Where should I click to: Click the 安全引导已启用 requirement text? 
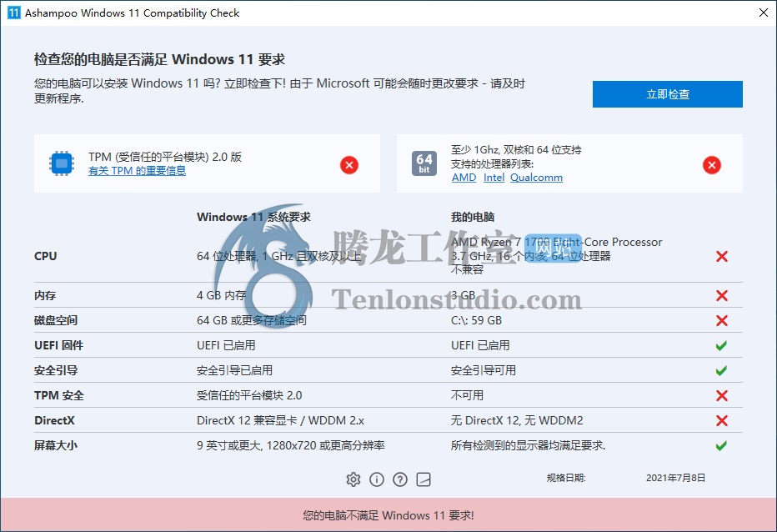click(234, 370)
